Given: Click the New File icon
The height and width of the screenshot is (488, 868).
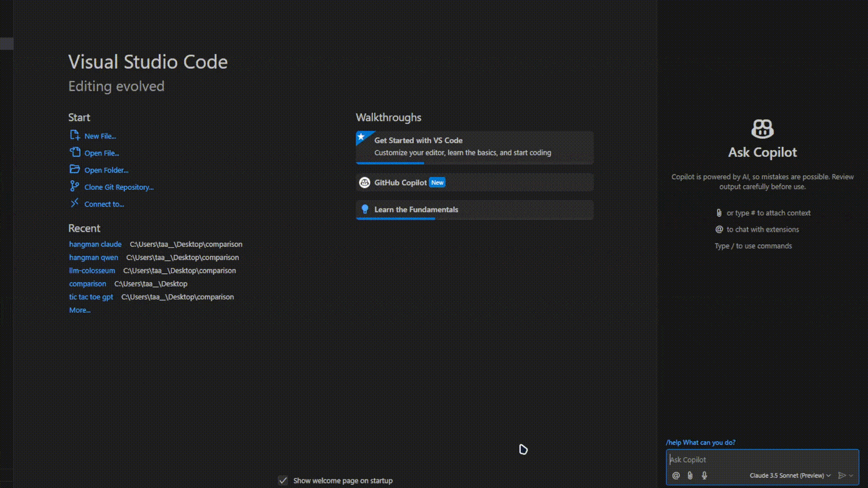Looking at the screenshot, I should pyautogui.click(x=75, y=135).
